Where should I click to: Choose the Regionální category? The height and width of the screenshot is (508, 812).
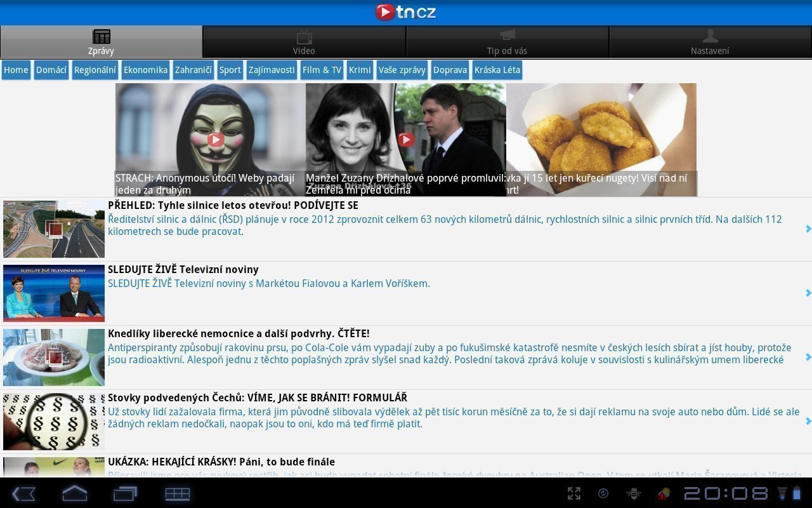click(95, 70)
